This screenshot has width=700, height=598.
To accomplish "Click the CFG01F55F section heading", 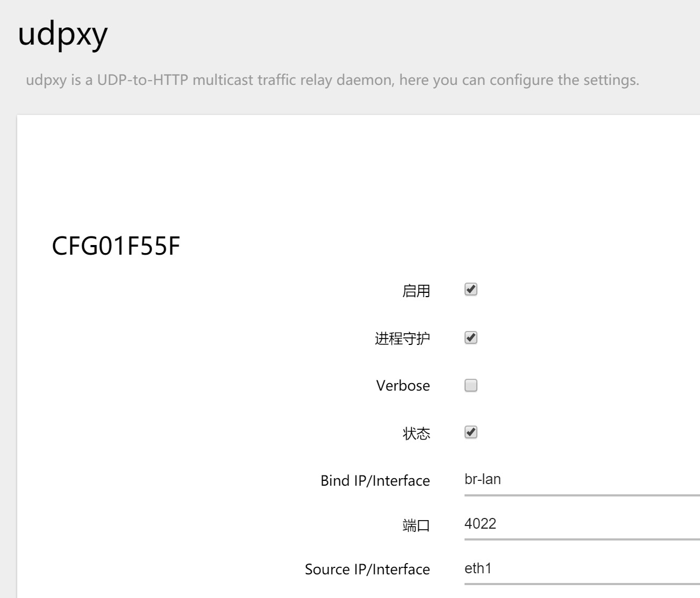I will click(x=116, y=247).
